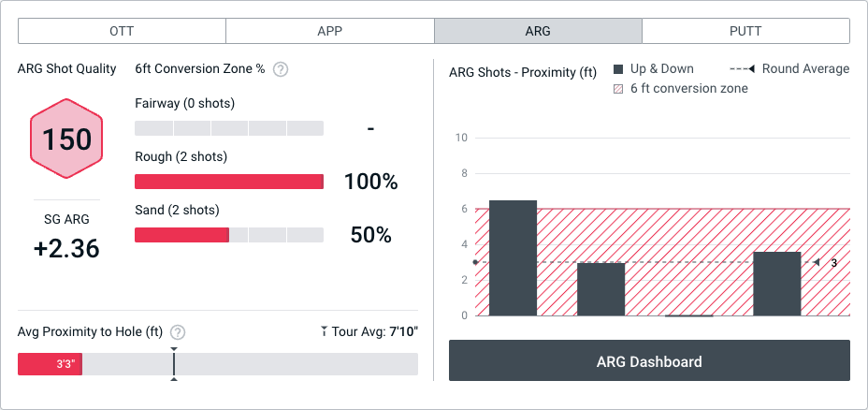
Task: Click the round average arrow labeled 3
Action: click(x=817, y=263)
